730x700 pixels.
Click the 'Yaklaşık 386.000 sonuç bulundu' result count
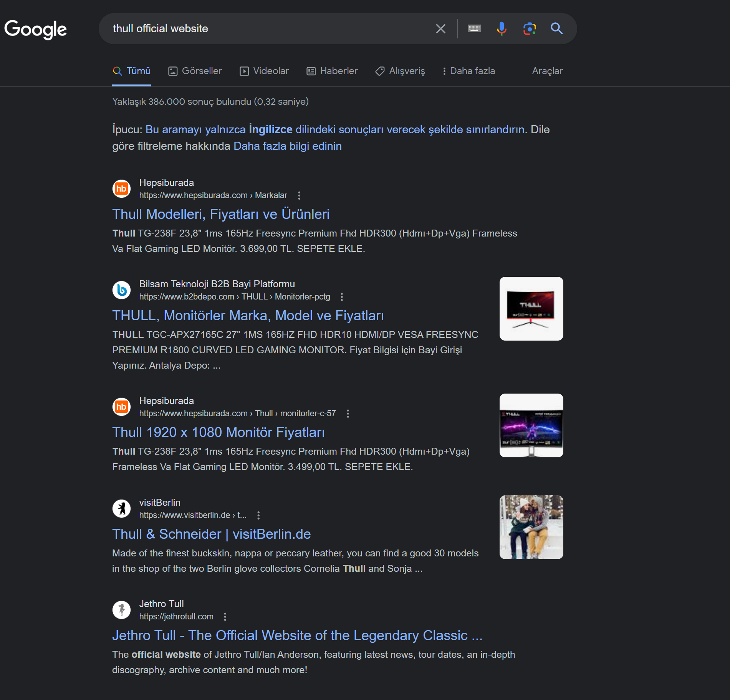pyautogui.click(x=210, y=102)
